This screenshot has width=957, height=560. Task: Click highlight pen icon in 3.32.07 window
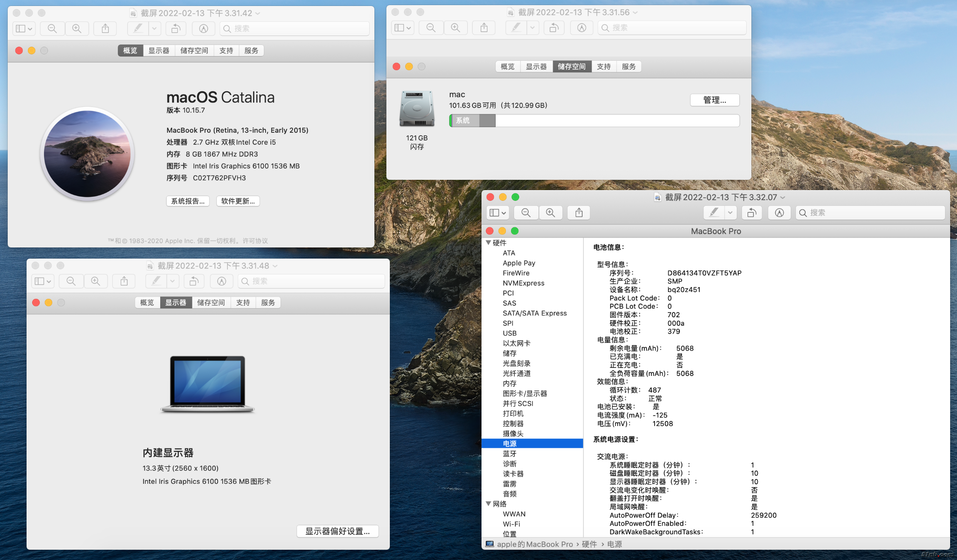(x=714, y=213)
